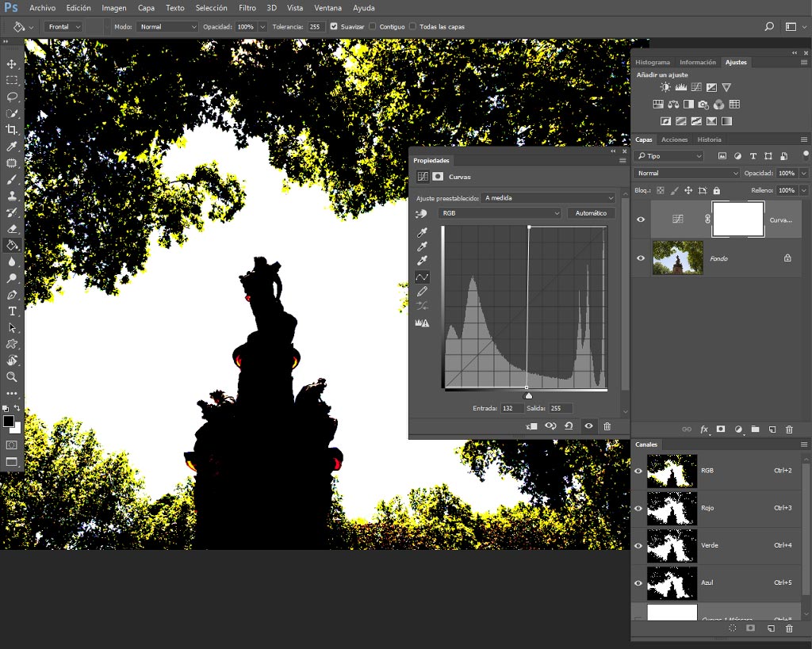The image size is (812, 649).
Task: Click the Entrada value field
Action: coord(511,408)
